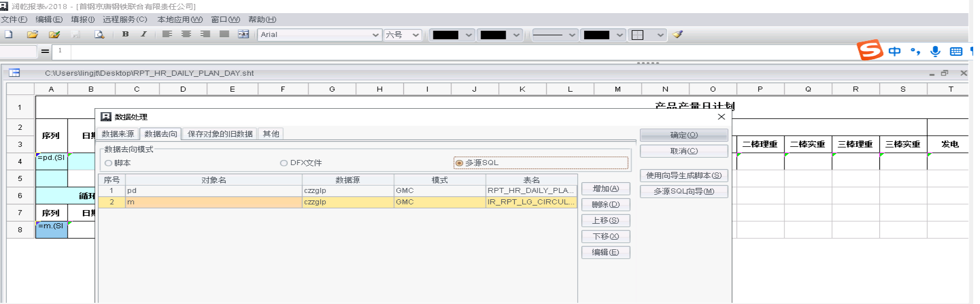The width and height of the screenshot is (980, 304).
Task: Toggle Italic text formatting
Action: click(143, 35)
